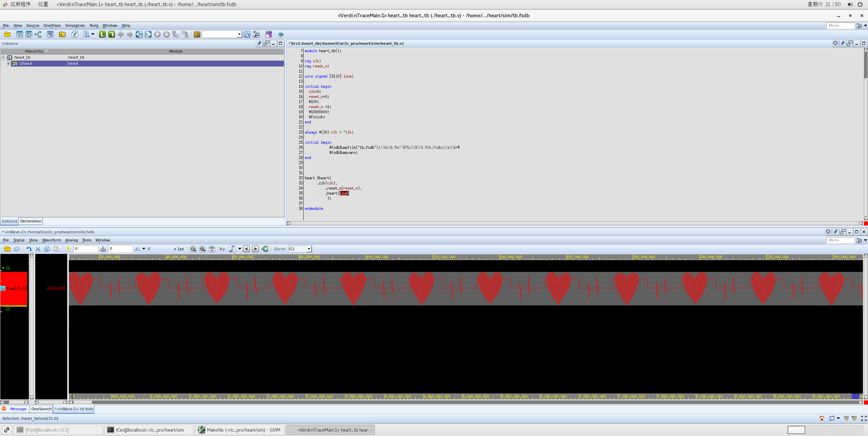The image size is (868, 436).
Task: Click the Cut icon in nWave toolbar
Action: point(38,249)
